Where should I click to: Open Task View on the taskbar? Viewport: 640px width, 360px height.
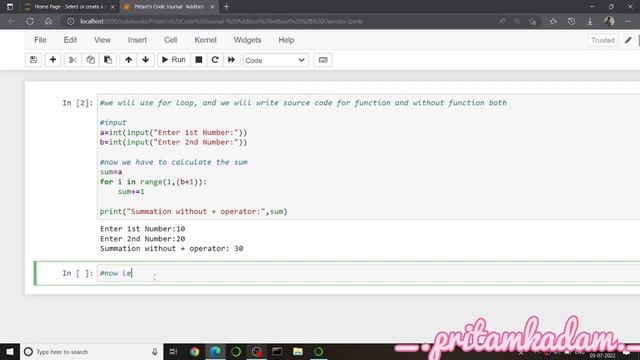click(x=173, y=352)
